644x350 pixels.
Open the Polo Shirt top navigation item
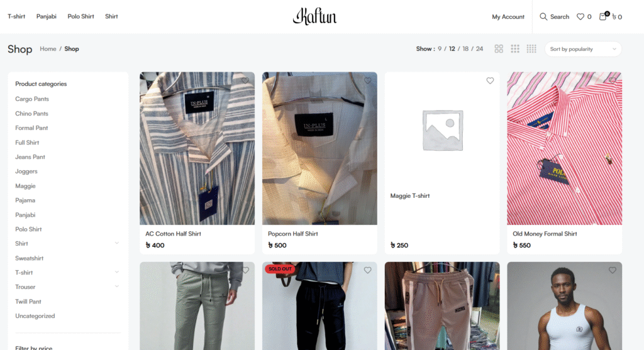click(81, 16)
